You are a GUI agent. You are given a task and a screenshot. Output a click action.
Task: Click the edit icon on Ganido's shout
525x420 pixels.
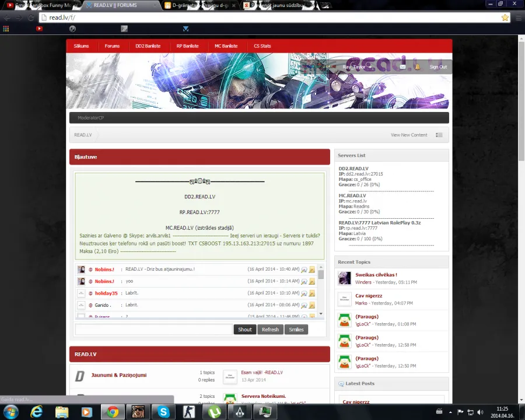point(312,305)
